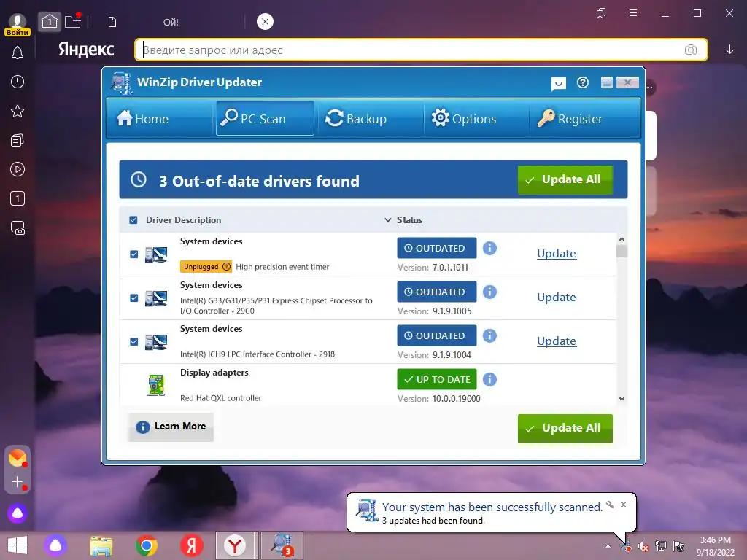This screenshot has width=747, height=560.
Task: Open the Yandex browser home tab icon
Action: coord(50,21)
